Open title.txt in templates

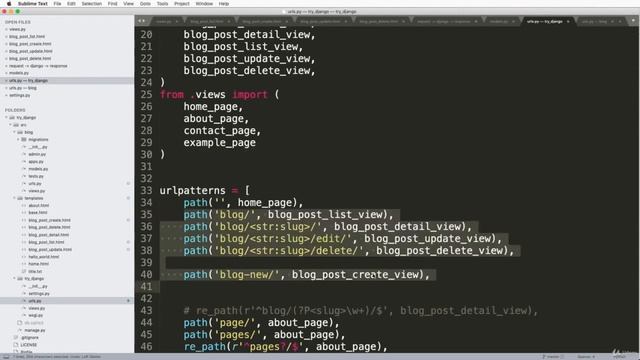[x=35, y=271]
